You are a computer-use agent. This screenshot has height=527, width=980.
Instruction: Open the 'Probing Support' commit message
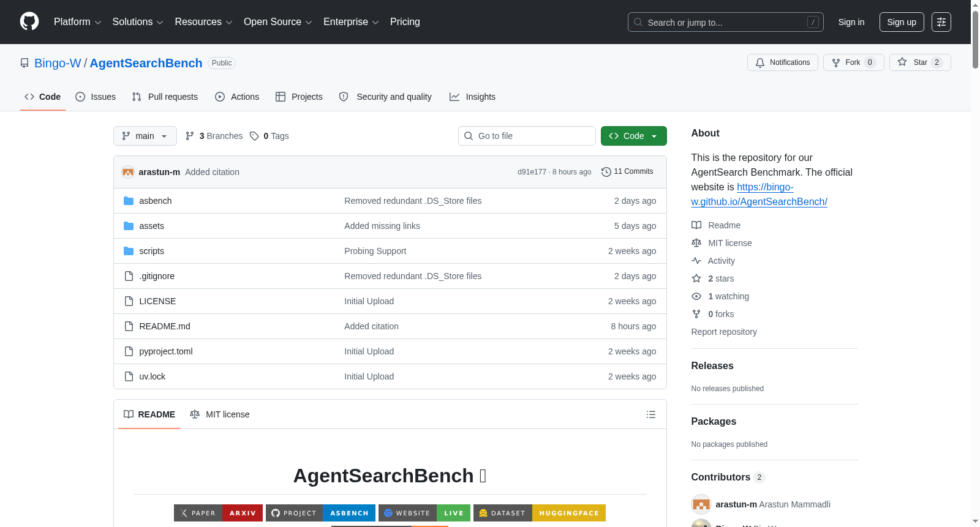[375, 251]
